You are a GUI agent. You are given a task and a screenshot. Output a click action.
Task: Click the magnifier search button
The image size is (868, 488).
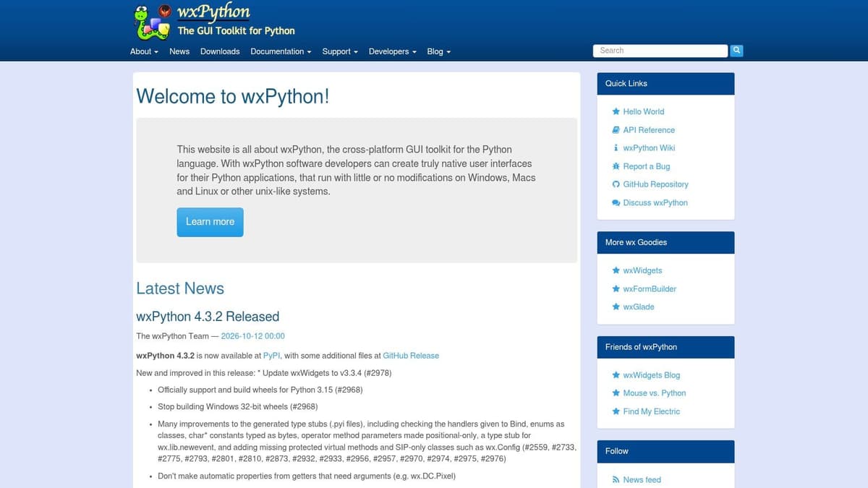pos(736,51)
